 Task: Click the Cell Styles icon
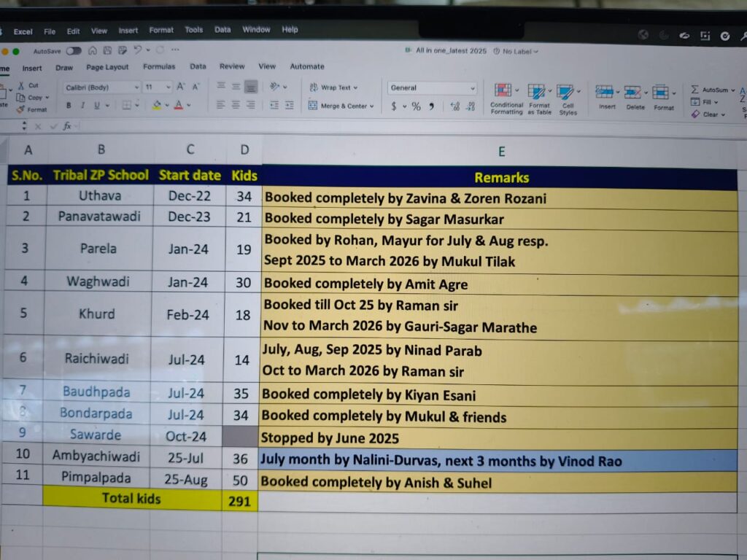point(565,91)
